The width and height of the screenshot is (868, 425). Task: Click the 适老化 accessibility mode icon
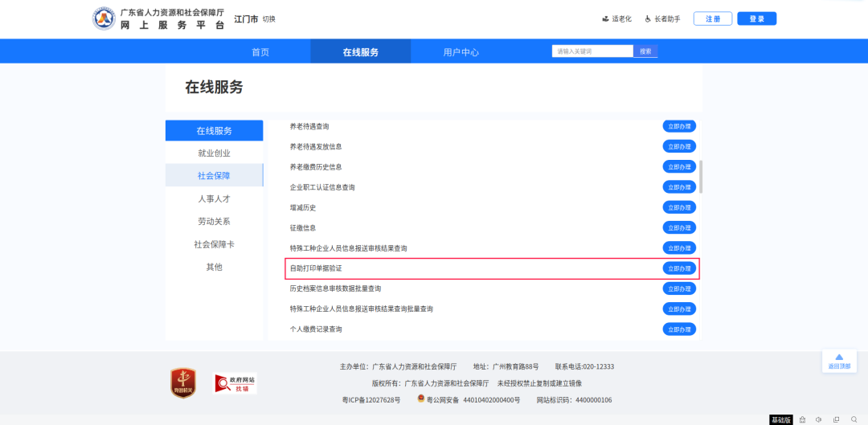pos(605,18)
